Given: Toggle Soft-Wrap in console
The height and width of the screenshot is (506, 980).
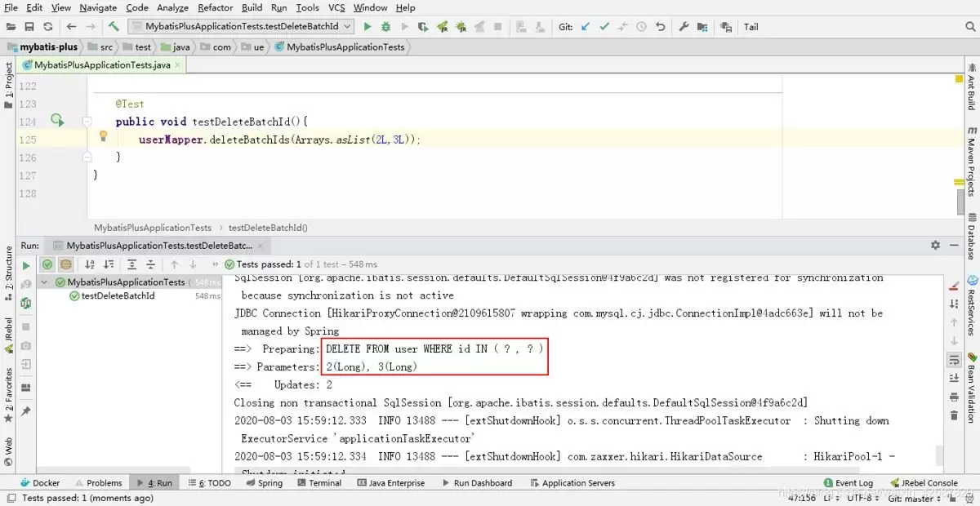Looking at the screenshot, I should click(x=953, y=360).
